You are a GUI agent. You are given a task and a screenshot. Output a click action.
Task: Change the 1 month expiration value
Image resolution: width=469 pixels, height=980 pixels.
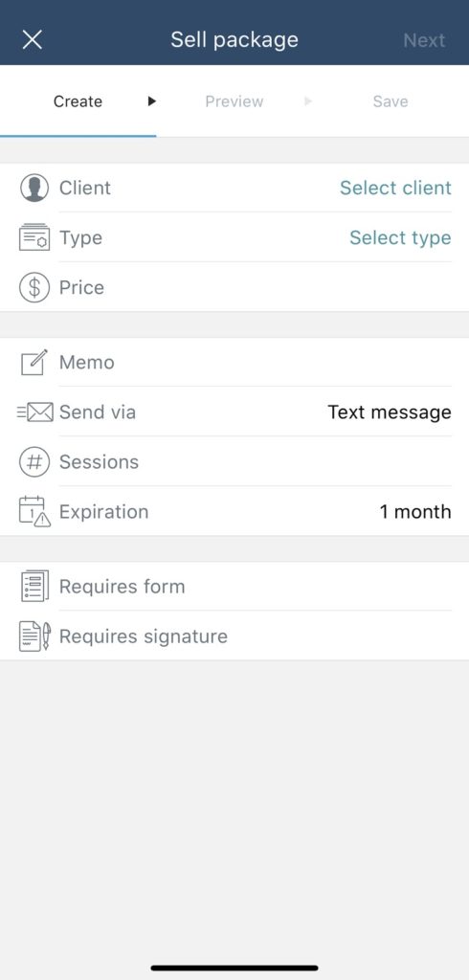(415, 512)
